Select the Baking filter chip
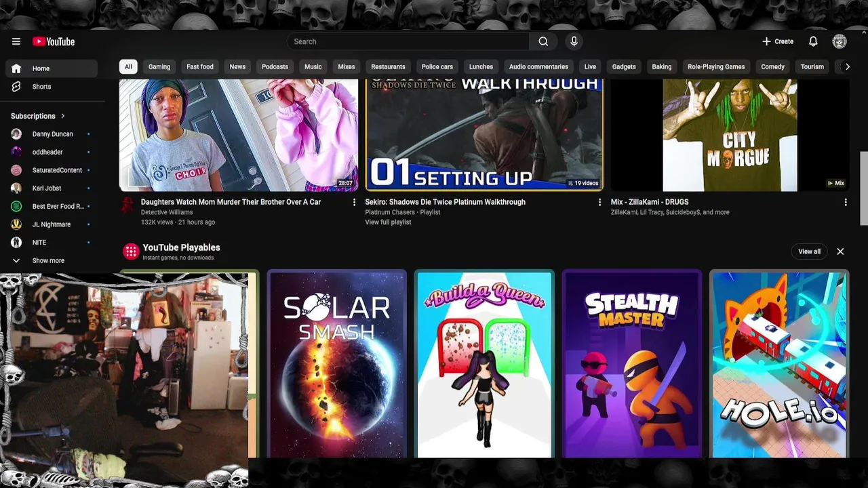Image resolution: width=868 pixels, height=488 pixels. pyautogui.click(x=662, y=66)
